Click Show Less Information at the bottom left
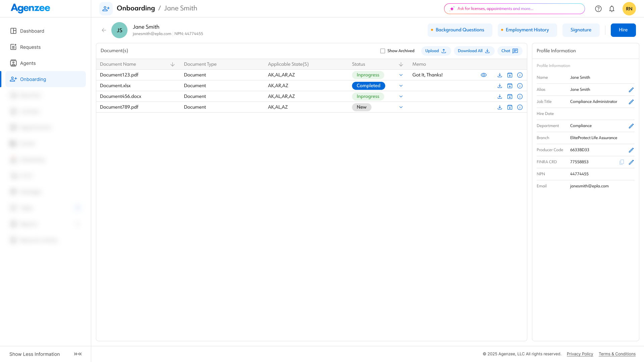The image size is (644, 362). (34, 354)
